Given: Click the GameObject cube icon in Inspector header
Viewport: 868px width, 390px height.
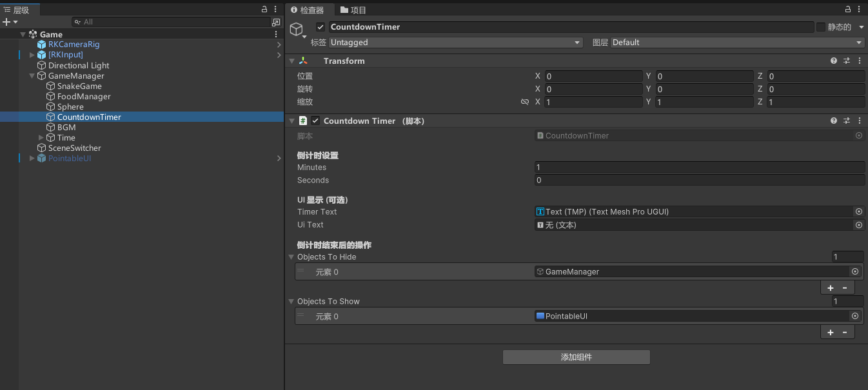Looking at the screenshot, I should pyautogui.click(x=296, y=30).
